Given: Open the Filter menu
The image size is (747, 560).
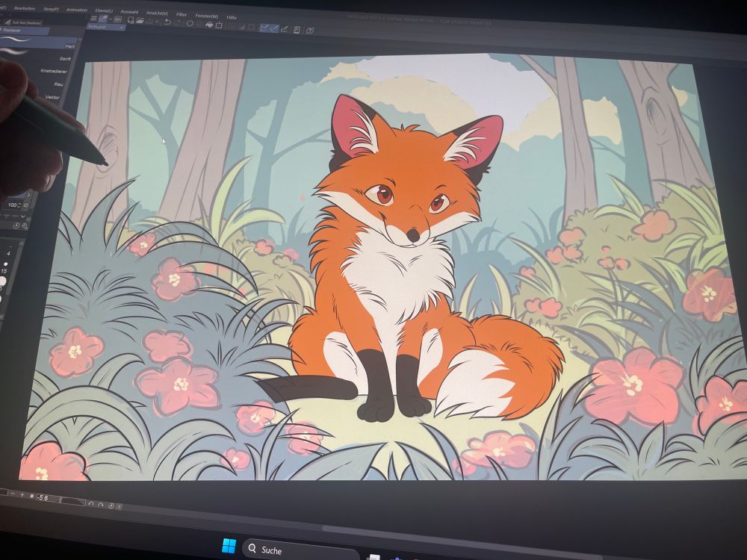Looking at the screenshot, I should click(x=182, y=15).
